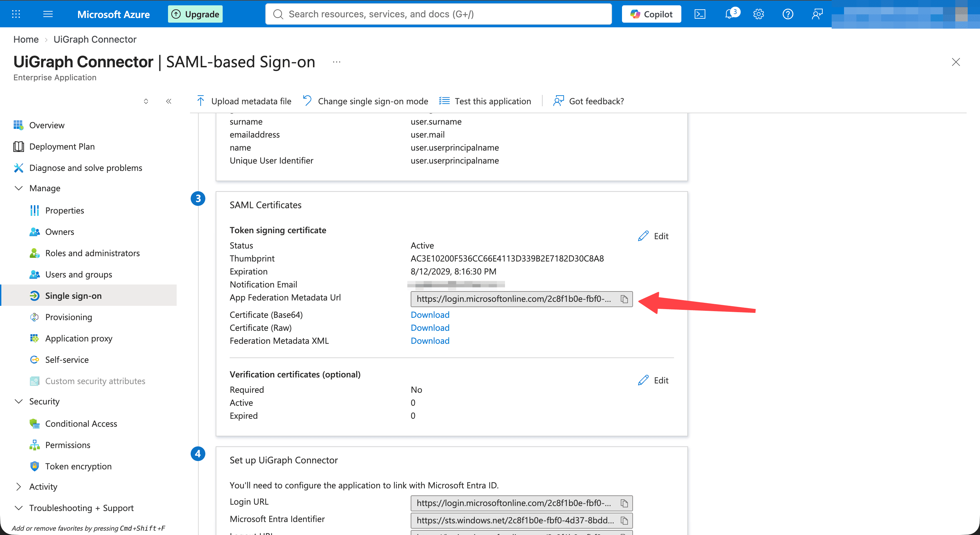This screenshot has height=535, width=980.
Task: Open Deployment Plan in sidebar
Action: pos(62,146)
